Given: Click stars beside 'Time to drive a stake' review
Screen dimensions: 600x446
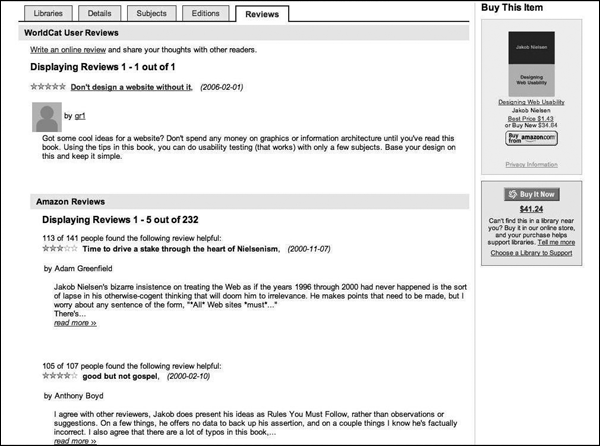Looking at the screenshot, I should [54, 247].
